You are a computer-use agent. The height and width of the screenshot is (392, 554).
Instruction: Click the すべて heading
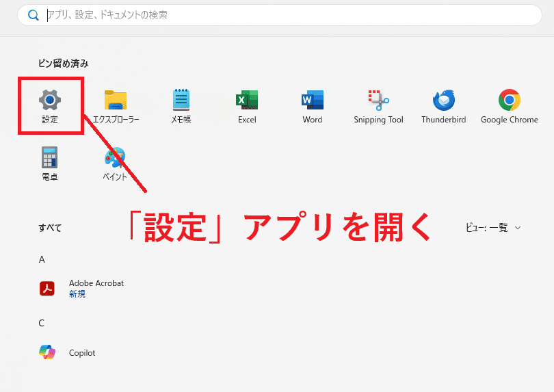click(50, 228)
